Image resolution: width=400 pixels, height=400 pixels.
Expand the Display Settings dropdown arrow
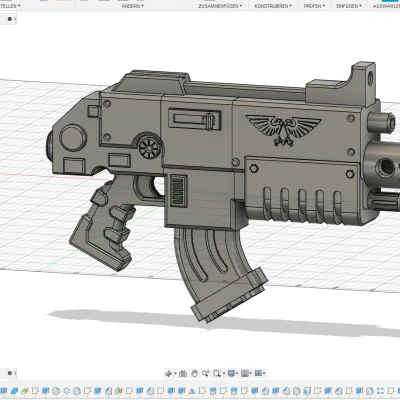click(x=237, y=373)
